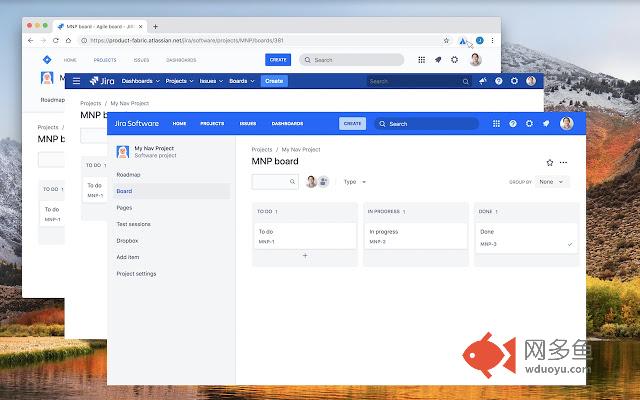Click the My Nav Project breadcrumb in front window
640x400 pixels.
point(301,149)
